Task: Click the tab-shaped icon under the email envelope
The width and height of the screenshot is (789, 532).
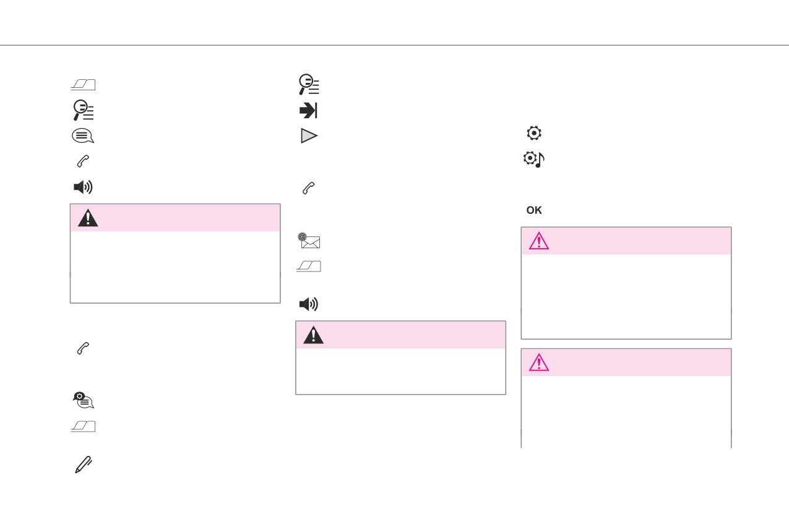Action: pos(309,267)
